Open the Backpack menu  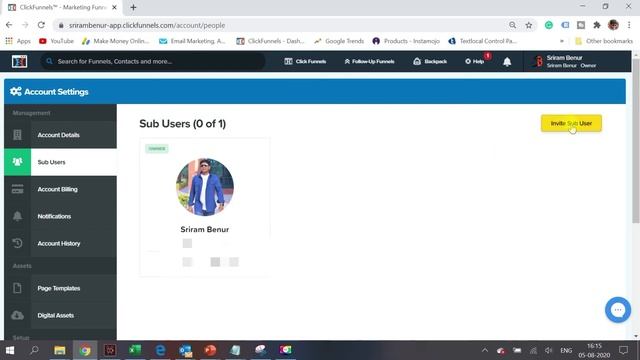tap(430, 61)
